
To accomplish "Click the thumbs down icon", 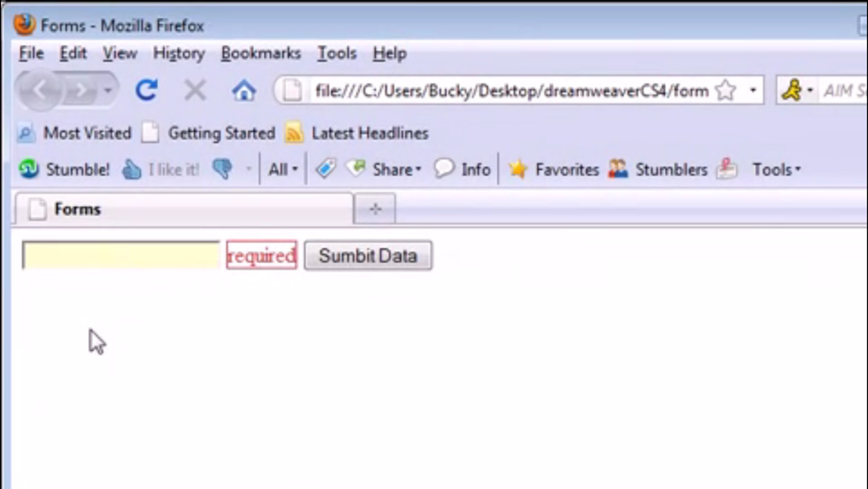I will pyautogui.click(x=223, y=169).
